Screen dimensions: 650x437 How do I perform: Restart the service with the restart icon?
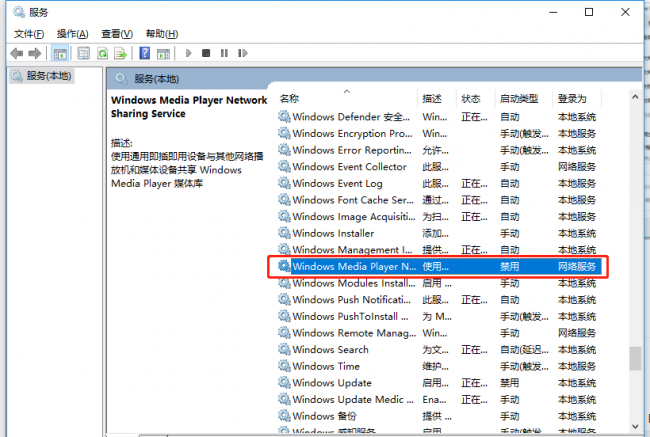(243, 53)
